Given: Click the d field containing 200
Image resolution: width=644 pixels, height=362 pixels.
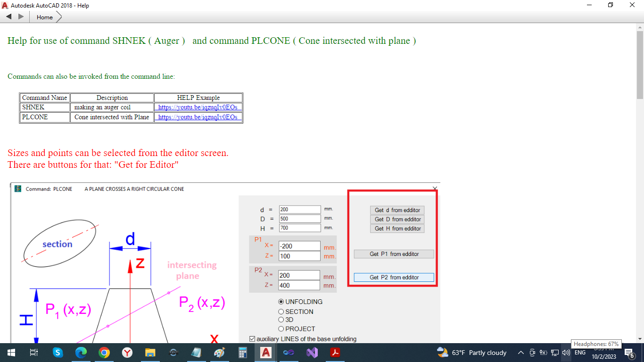Looking at the screenshot, I should coord(299,209).
